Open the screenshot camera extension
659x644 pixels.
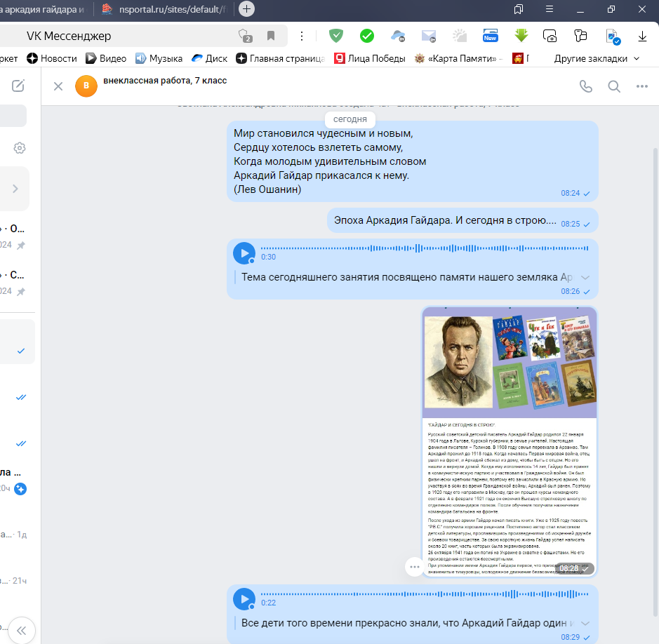click(x=550, y=36)
